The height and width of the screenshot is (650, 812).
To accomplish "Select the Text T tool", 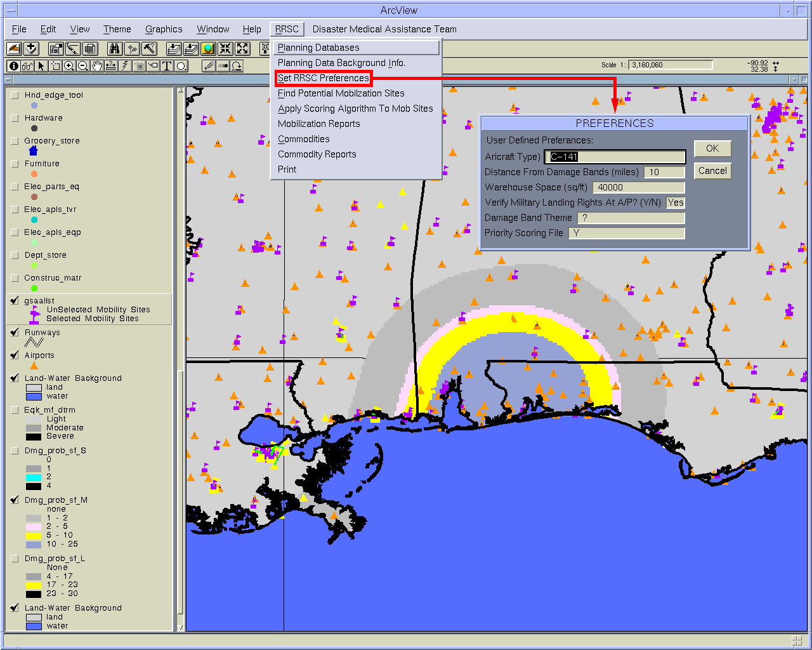I will pos(167,66).
